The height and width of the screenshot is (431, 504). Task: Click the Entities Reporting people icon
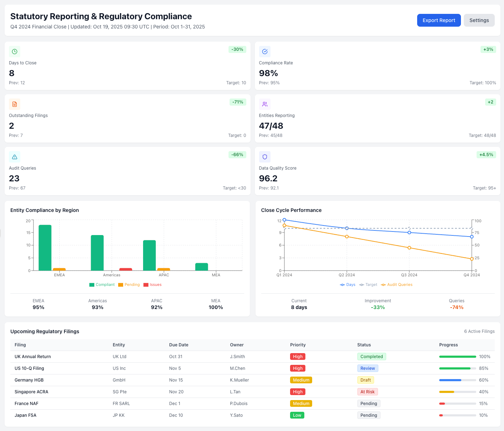pyautogui.click(x=265, y=104)
